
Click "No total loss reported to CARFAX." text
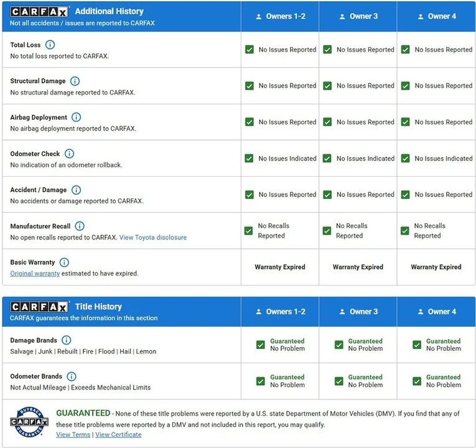[60, 56]
